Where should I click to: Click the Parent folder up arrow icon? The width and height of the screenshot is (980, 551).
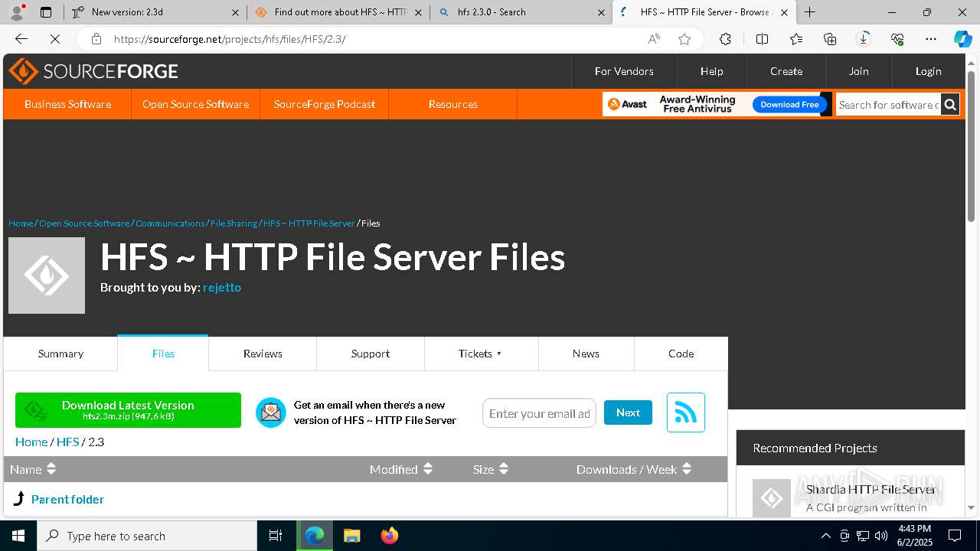[x=20, y=499]
